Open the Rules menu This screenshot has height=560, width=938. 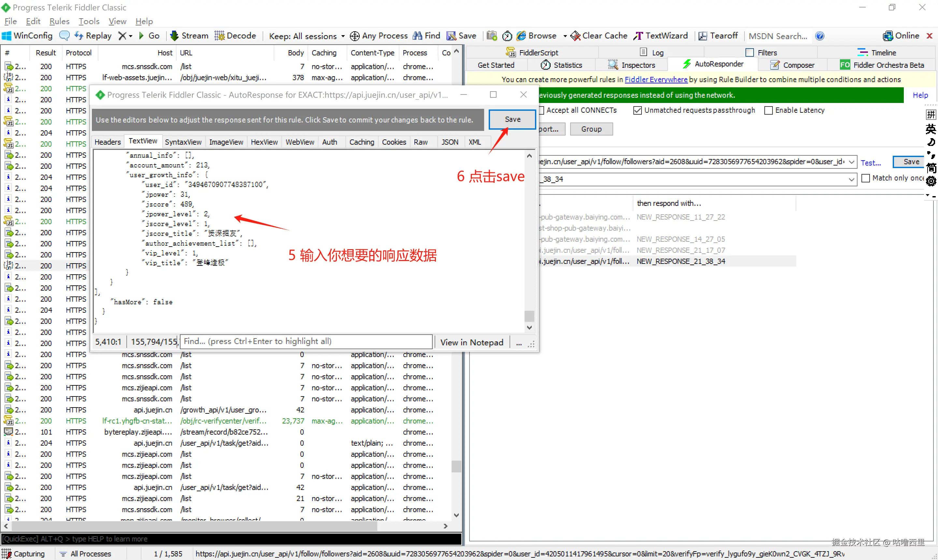pyautogui.click(x=59, y=21)
